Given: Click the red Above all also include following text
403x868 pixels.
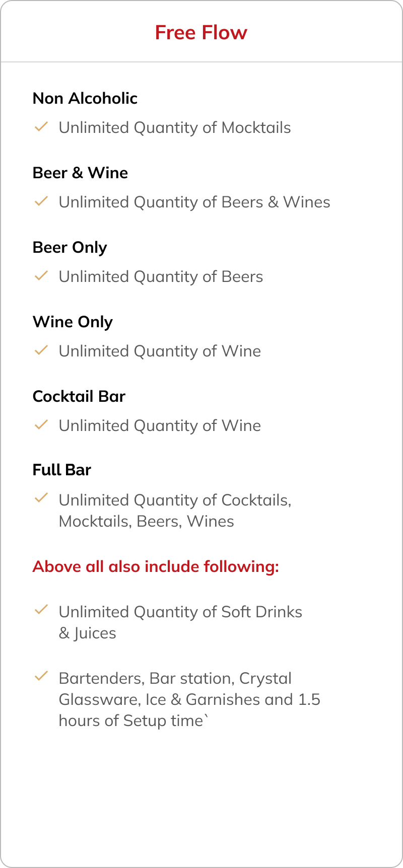Looking at the screenshot, I should pyautogui.click(x=156, y=567).
